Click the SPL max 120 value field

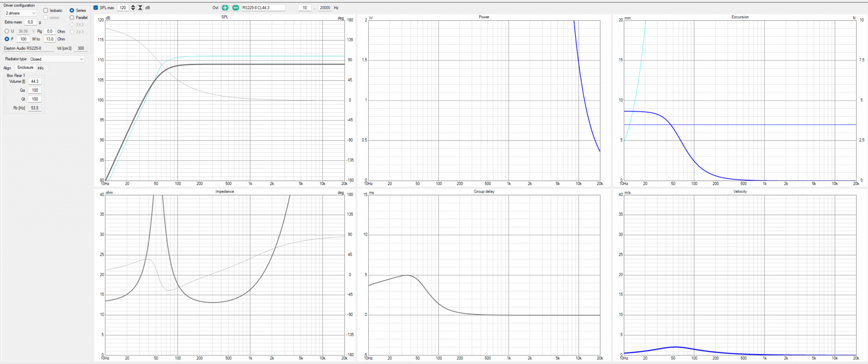point(122,8)
